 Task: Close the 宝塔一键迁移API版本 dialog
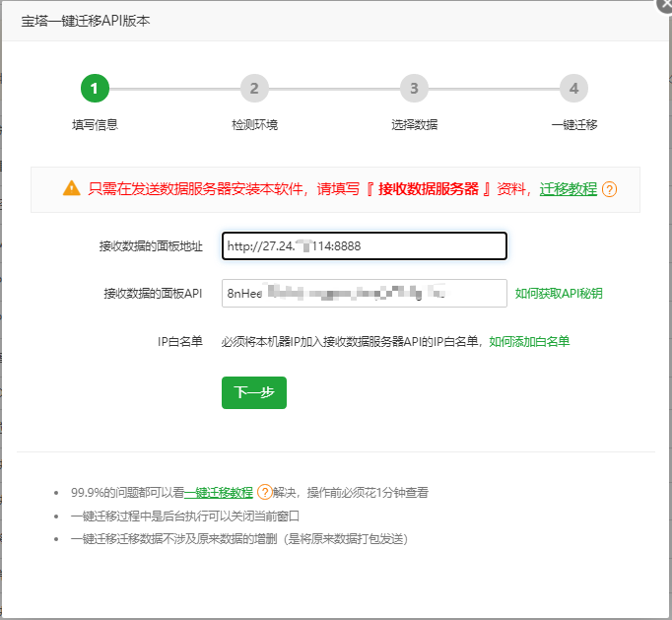665,5
